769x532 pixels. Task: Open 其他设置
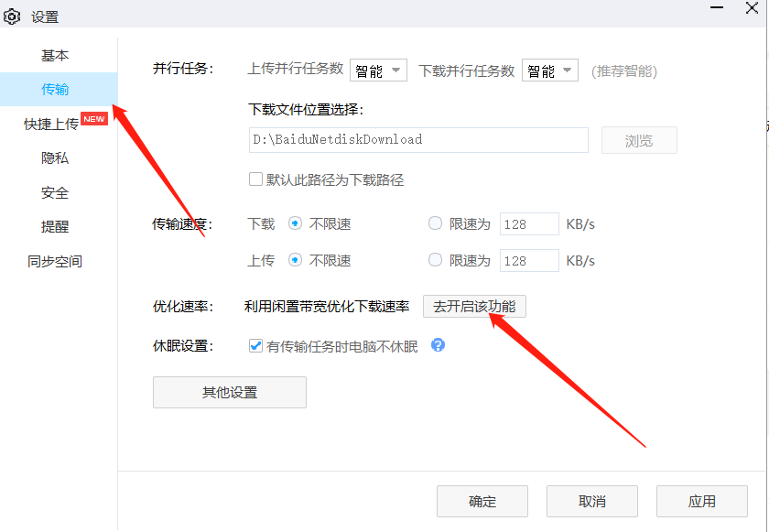click(230, 392)
